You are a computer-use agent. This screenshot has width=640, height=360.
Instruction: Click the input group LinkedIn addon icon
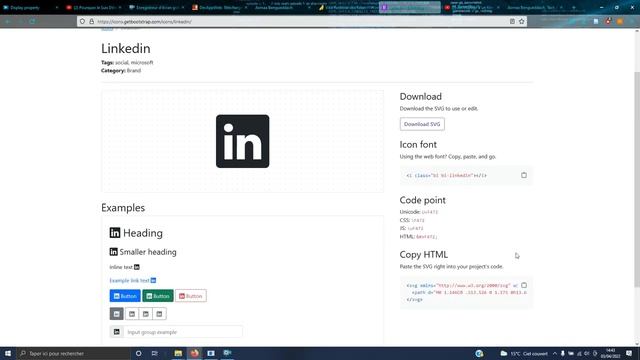116,332
